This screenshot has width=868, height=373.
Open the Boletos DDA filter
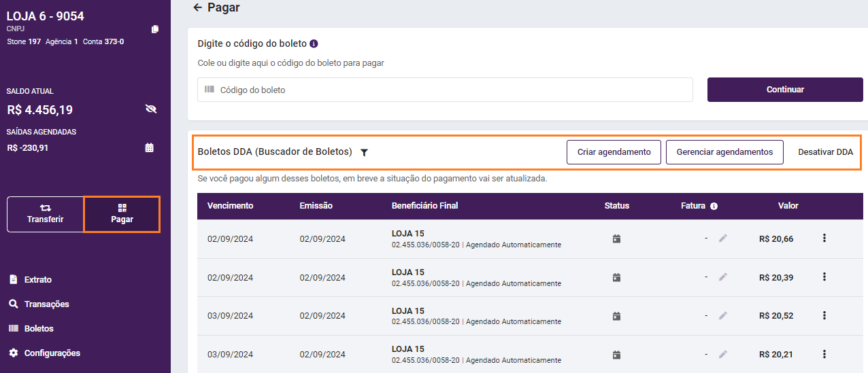(364, 153)
